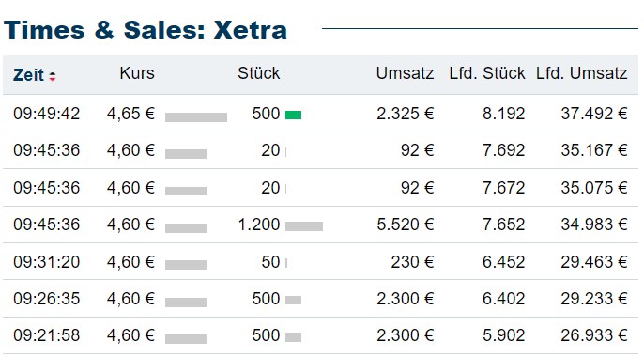Select the Lfd. Stück column header
Viewport: 644px width, 357px height.
click(x=487, y=73)
